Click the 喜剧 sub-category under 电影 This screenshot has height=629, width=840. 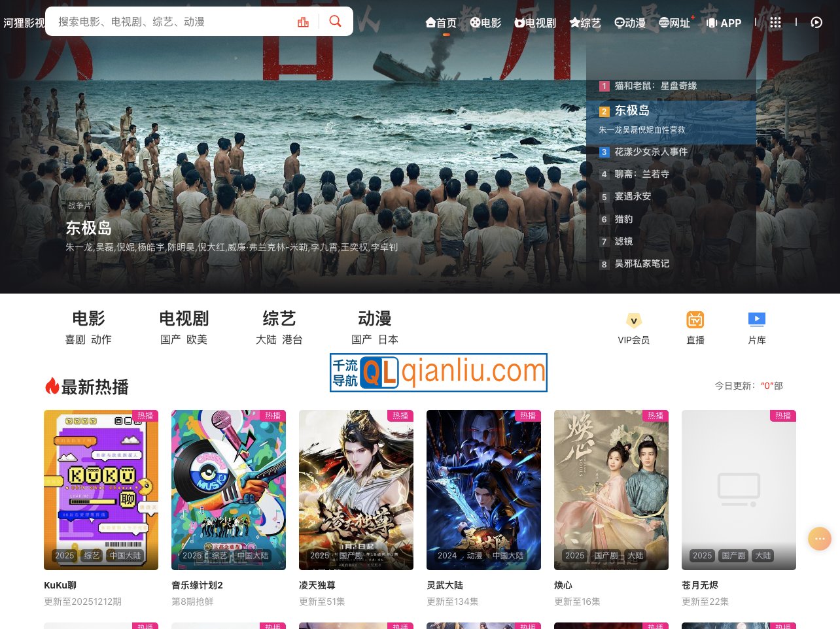click(75, 339)
